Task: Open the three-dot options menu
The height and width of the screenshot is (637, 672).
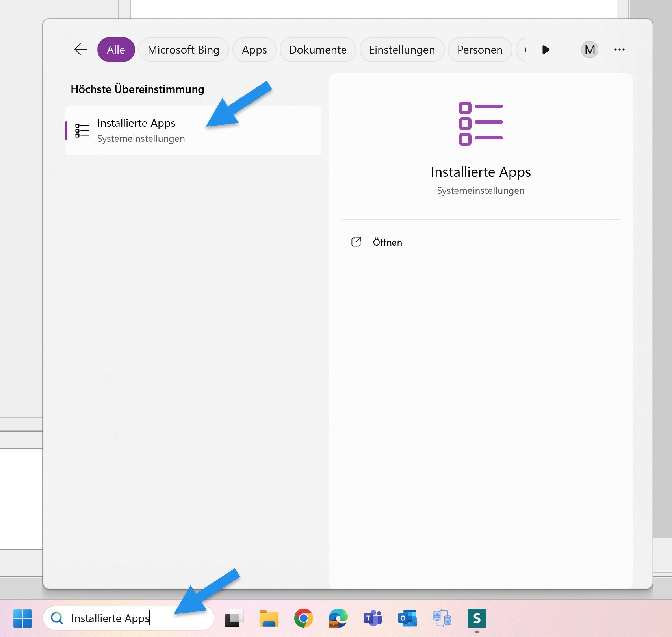Action: tap(619, 50)
